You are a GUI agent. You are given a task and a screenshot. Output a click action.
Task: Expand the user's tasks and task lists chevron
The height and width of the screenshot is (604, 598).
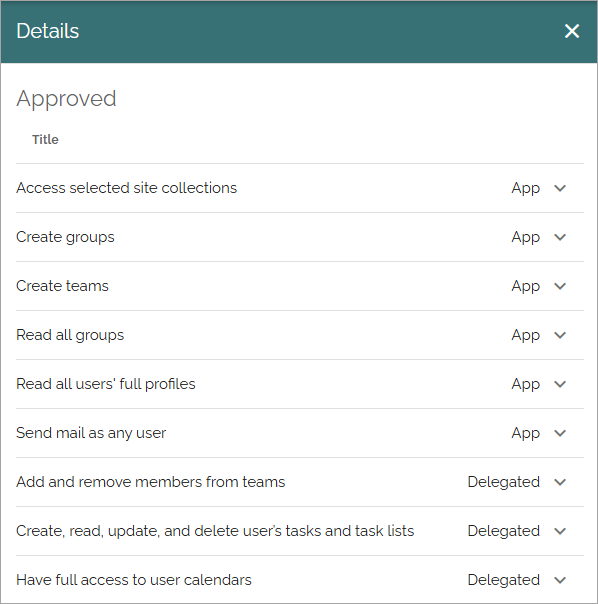click(560, 531)
